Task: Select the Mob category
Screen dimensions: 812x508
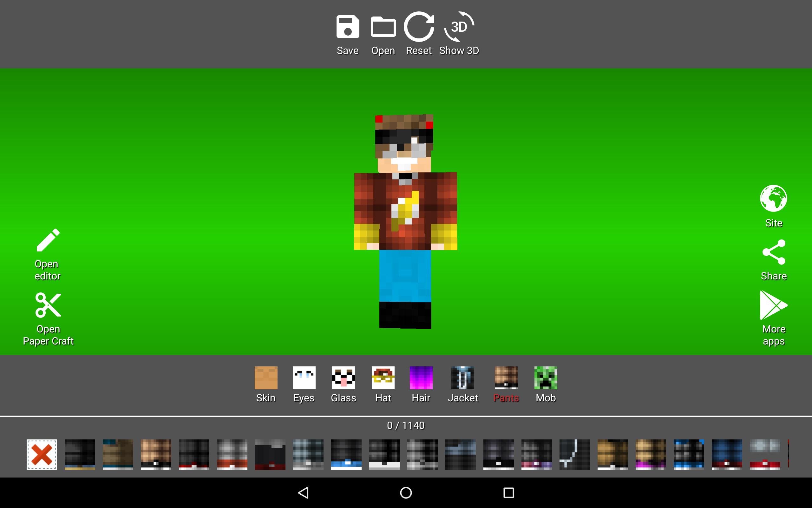Action: [546, 385]
